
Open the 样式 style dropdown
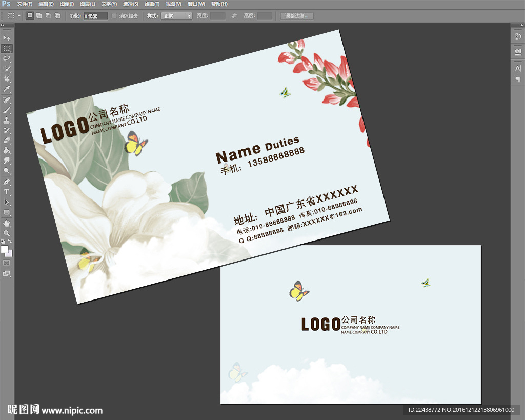(x=176, y=16)
